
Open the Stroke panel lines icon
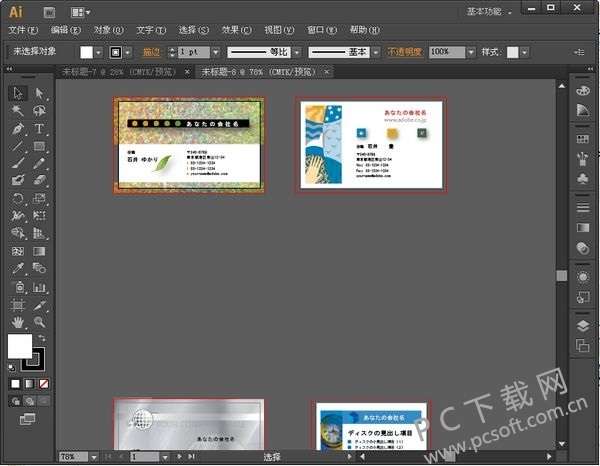coord(583,207)
